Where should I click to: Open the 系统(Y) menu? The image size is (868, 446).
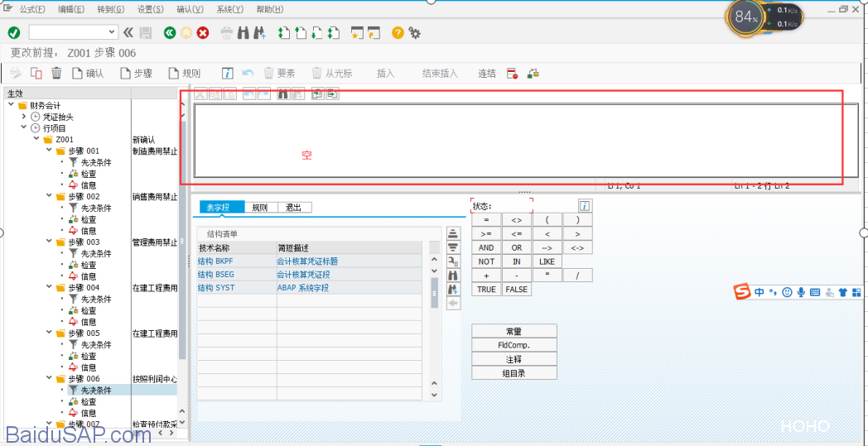[x=229, y=9]
